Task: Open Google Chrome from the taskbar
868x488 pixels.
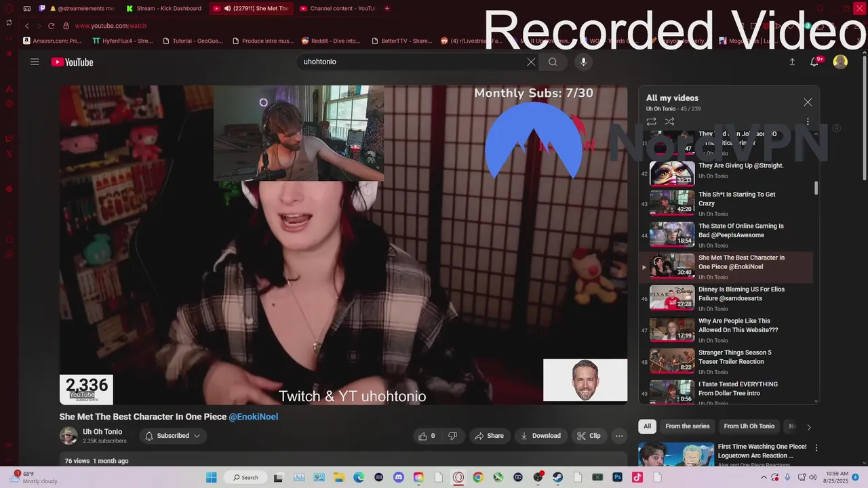Action: (478, 477)
